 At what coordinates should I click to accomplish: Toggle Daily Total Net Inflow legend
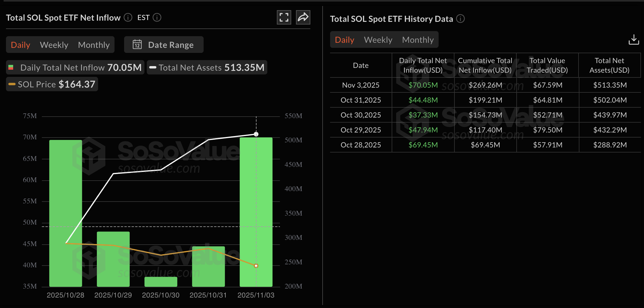click(x=75, y=68)
